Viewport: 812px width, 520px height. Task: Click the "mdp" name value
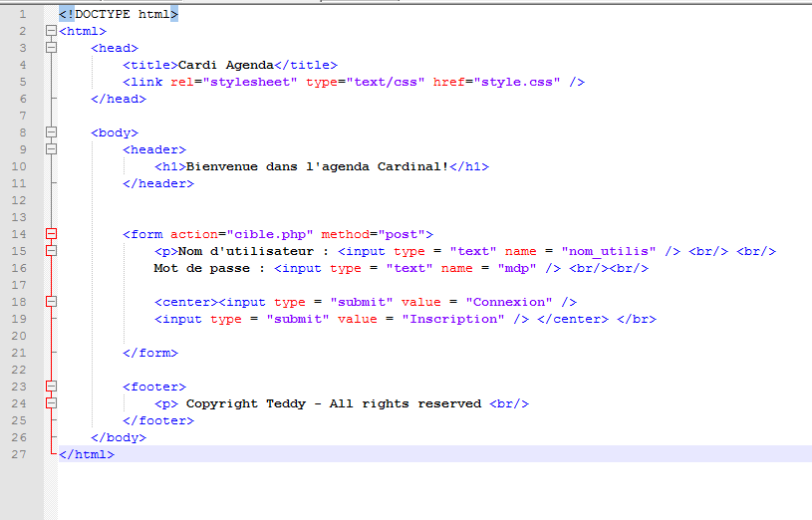pyautogui.click(x=517, y=268)
